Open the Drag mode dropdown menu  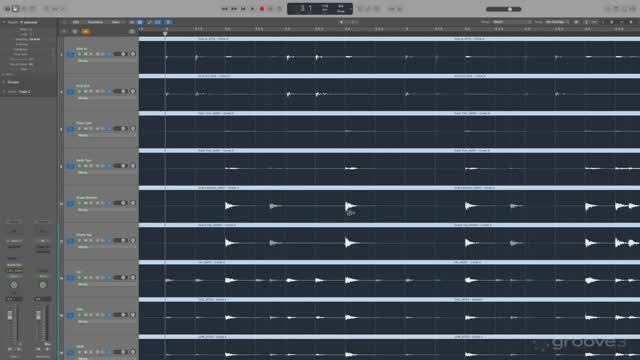[557, 22]
